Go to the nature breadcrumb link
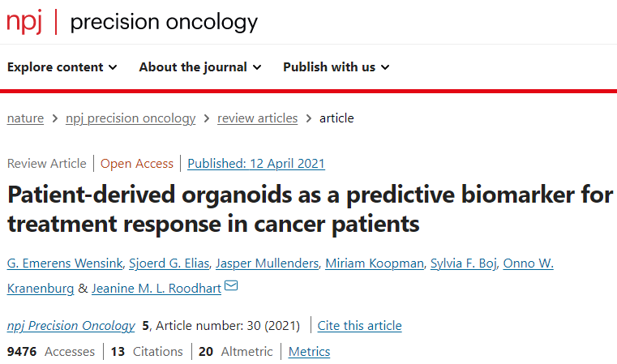 [x=26, y=118]
